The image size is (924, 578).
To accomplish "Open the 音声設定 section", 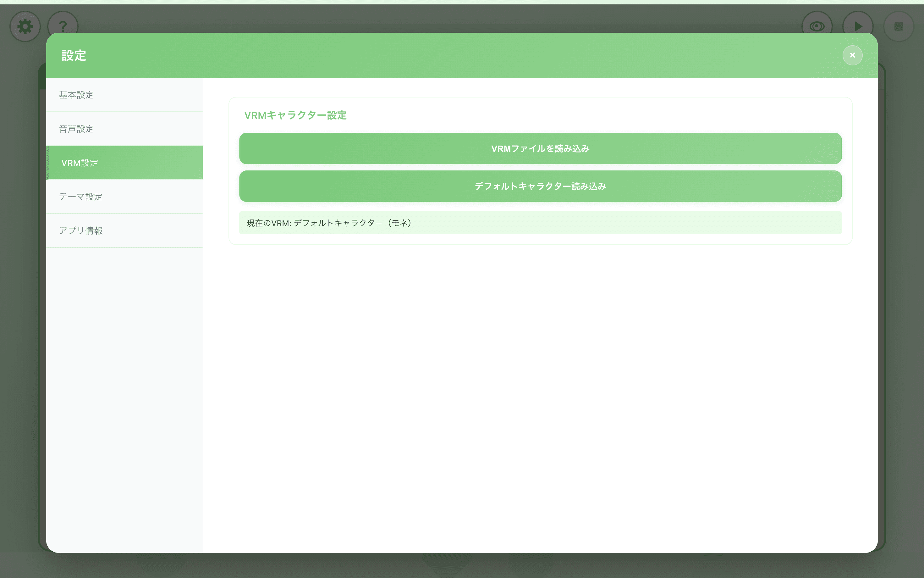I will [x=76, y=129].
